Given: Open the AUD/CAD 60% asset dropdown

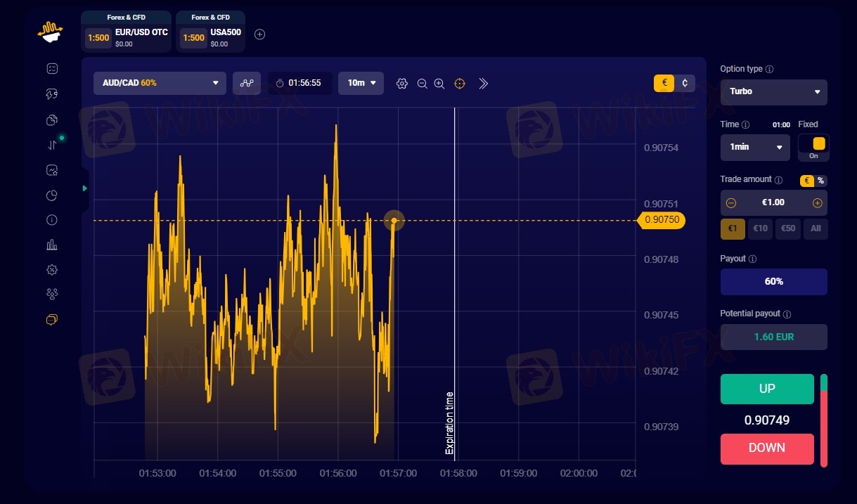Looking at the screenshot, I should [160, 83].
